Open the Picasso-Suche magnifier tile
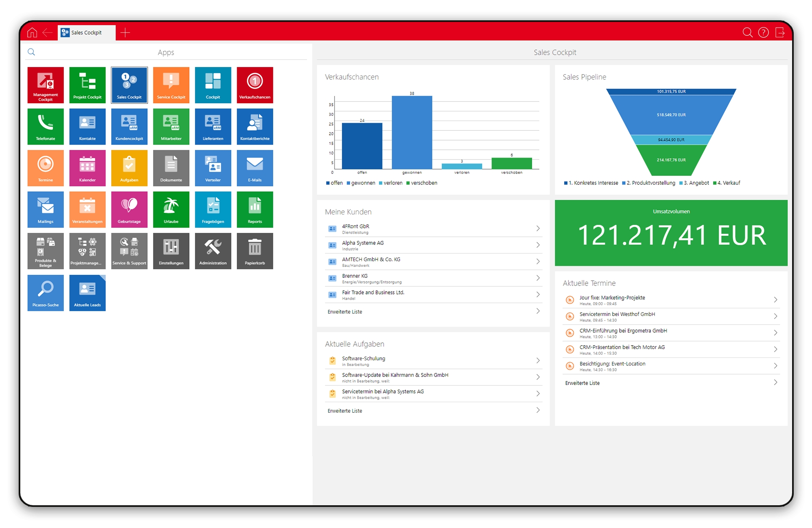The height and width of the screenshot is (528, 812). tap(45, 292)
